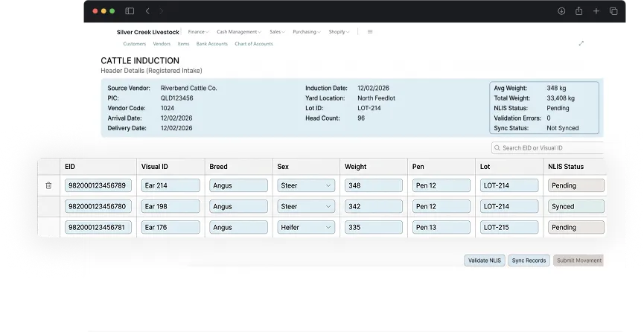Open the Sex dropdown for Ear 214
Viewport: 644px width, 332px height.
306,185
